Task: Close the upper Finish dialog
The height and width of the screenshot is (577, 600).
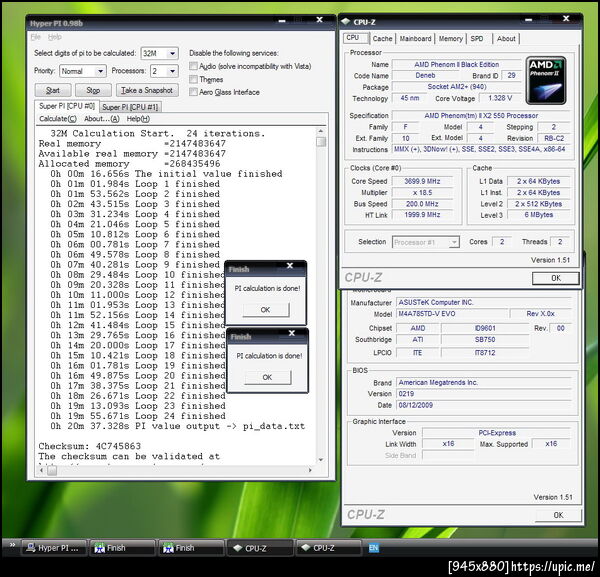Action: pyautogui.click(x=290, y=266)
